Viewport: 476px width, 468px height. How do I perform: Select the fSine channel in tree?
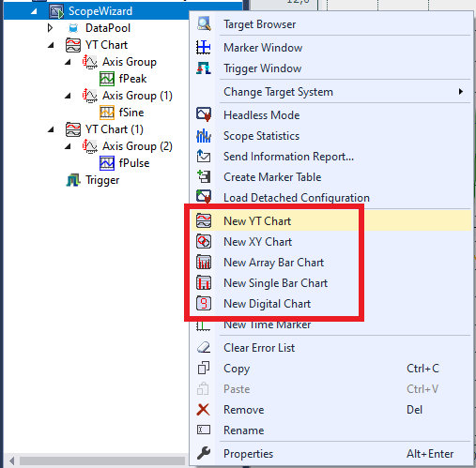131,113
